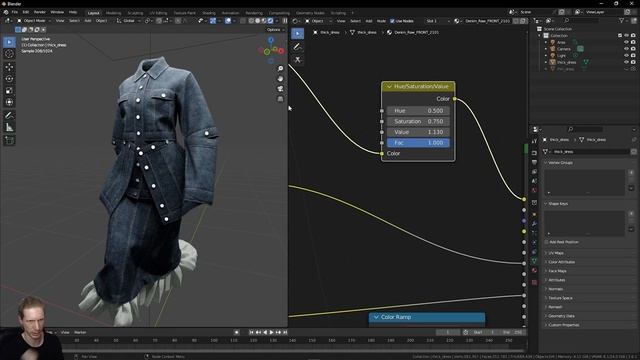Toggle snapping magnet in viewport header

point(159,21)
